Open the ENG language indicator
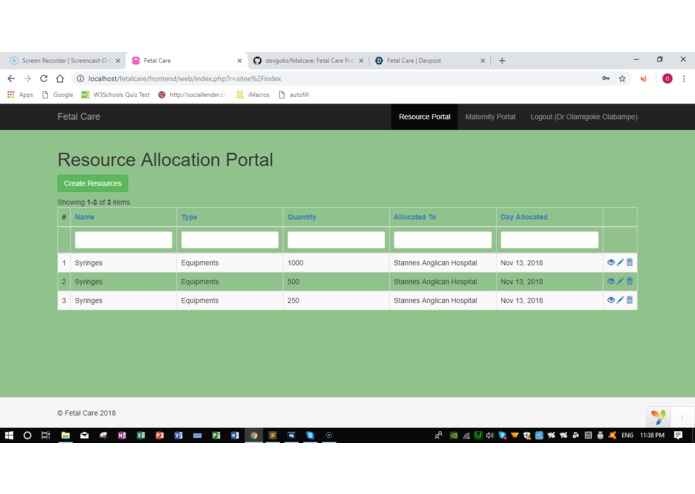Image resolution: width=695 pixels, height=494 pixels. point(627,436)
